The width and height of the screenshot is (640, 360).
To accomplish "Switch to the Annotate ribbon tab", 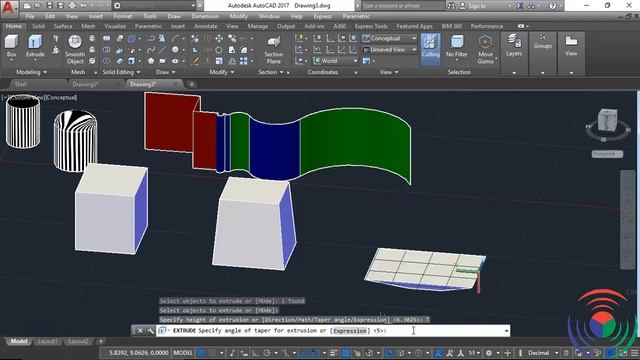I will 206,26.
